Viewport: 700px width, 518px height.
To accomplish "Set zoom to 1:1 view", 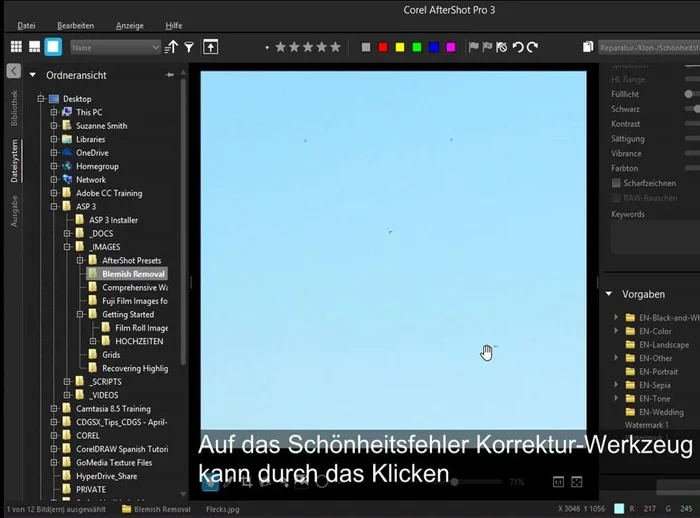I will [558, 482].
